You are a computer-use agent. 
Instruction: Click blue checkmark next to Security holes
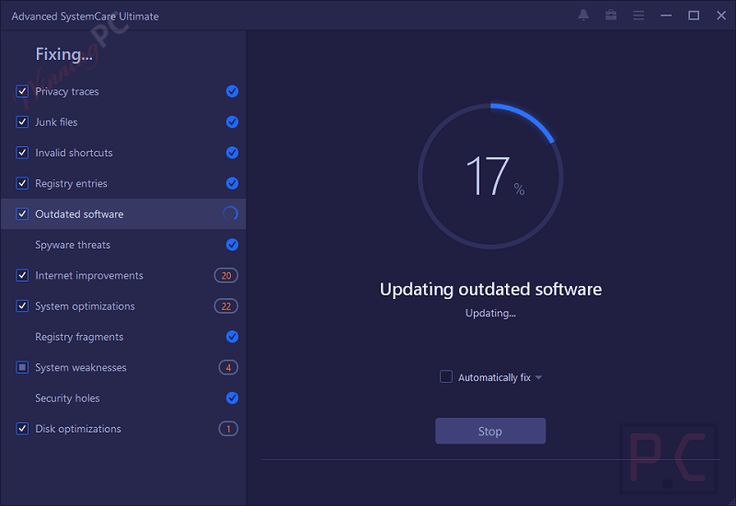(x=232, y=398)
